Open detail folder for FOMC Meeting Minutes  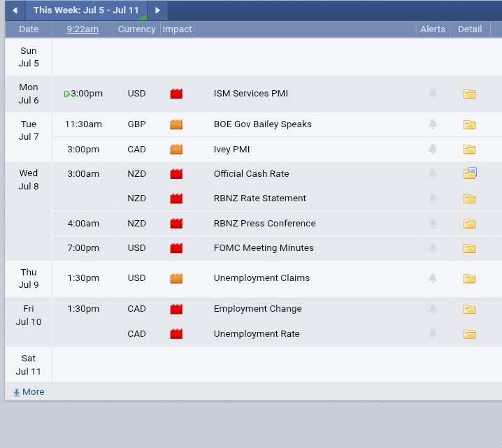(470, 248)
